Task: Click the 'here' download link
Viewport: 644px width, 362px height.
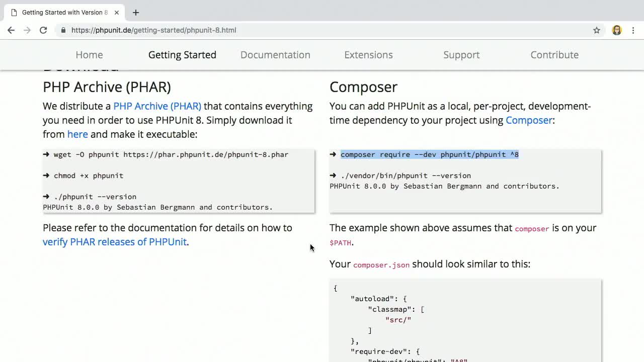Action: tap(77, 134)
